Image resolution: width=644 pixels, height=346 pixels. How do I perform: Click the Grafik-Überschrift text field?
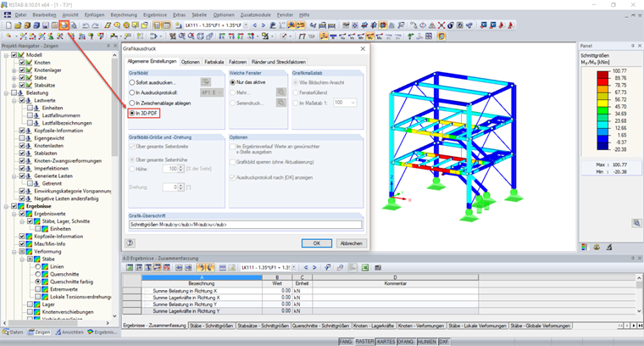click(245, 225)
